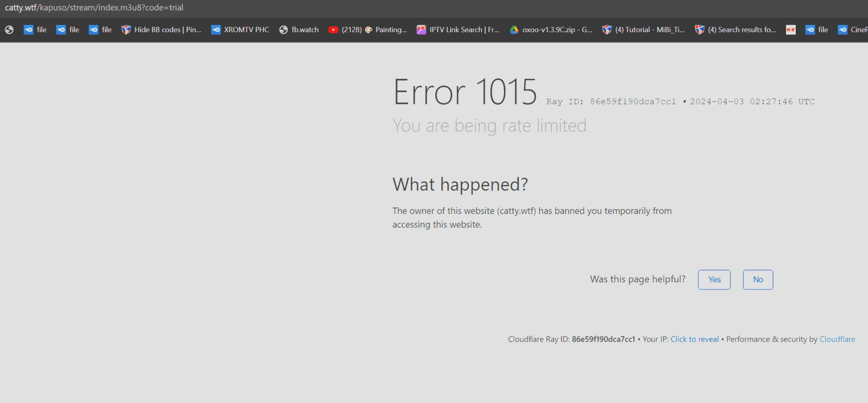Click the You are being rate limited subtitle

pos(490,126)
